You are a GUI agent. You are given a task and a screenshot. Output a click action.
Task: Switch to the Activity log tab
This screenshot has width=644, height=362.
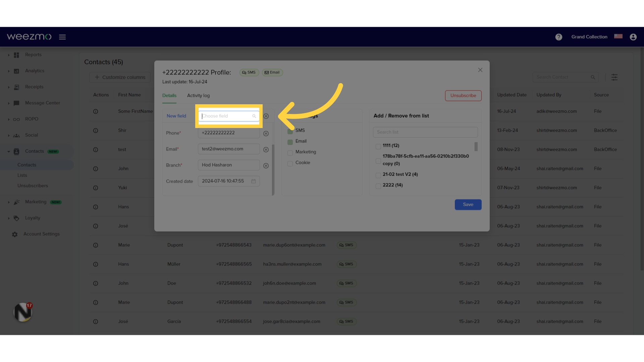click(198, 96)
